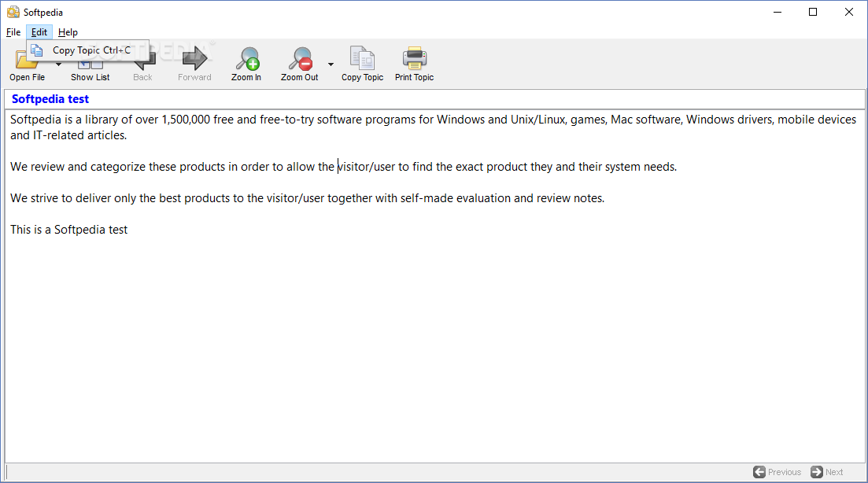Click the Softpedia test topic heading

point(50,99)
